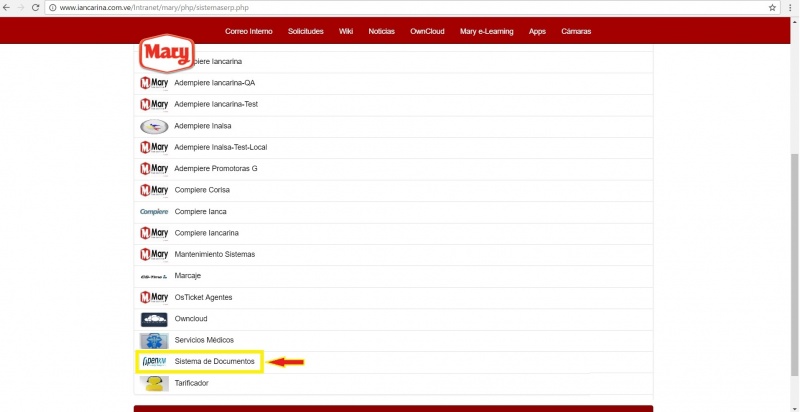The height and width of the screenshot is (412, 800).
Task: Open Correo Interno in top menu
Action: coord(248,31)
